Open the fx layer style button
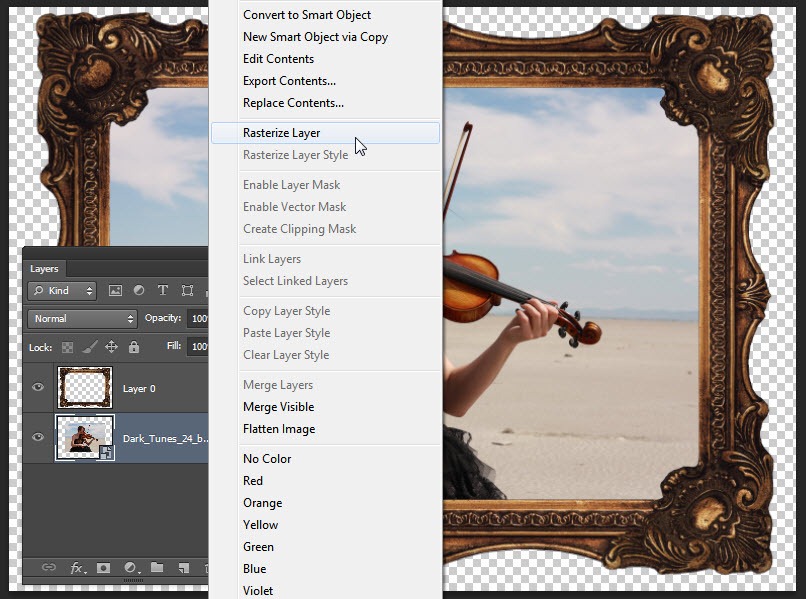 tap(77, 568)
